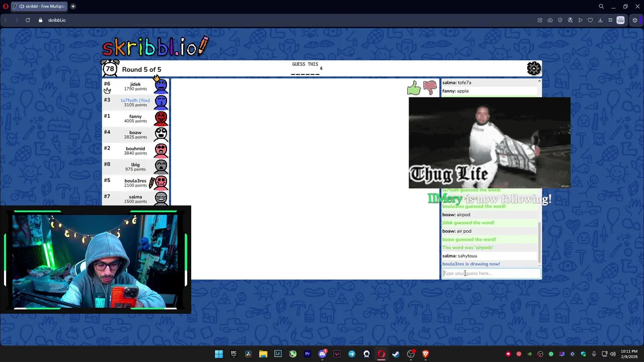This screenshot has height=362, width=644.
Task: Select player salma in the list
Action: pyautogui.click(x=136, y=199)
